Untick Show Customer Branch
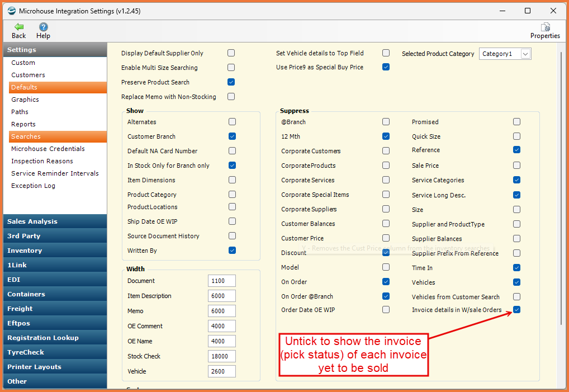The width and height of the screenshot is (569, 392). coord(233,136)
